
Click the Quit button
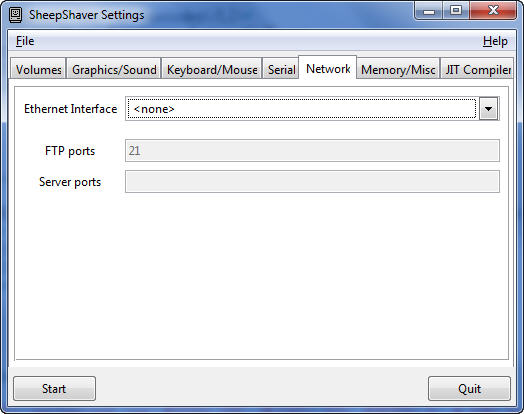pyautogui.click(x=469, y=388)
